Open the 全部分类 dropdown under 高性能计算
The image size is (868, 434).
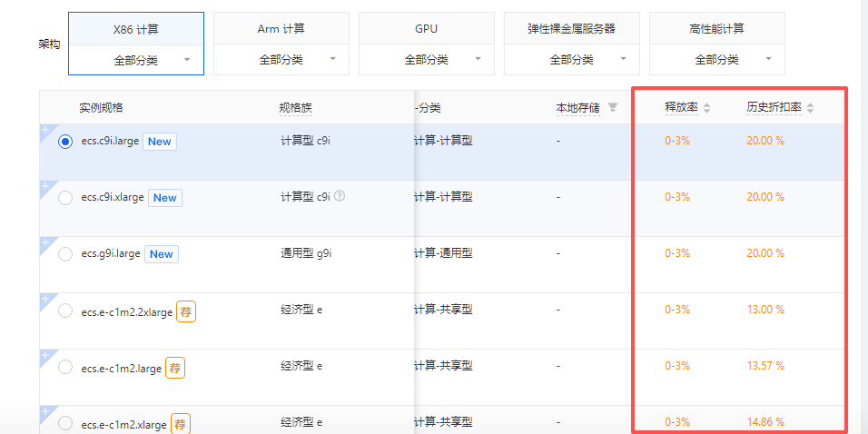(717, 60)
